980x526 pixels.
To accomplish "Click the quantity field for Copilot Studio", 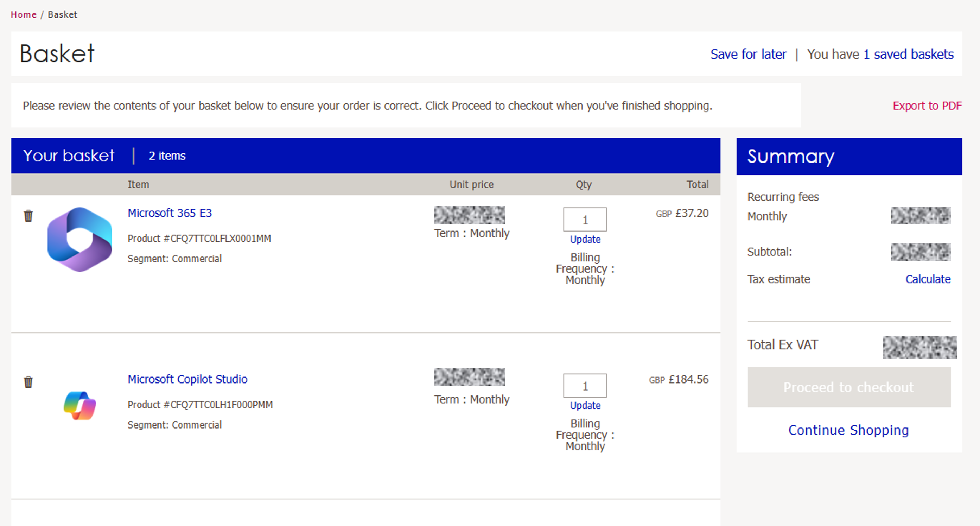I will click(585, 386).
